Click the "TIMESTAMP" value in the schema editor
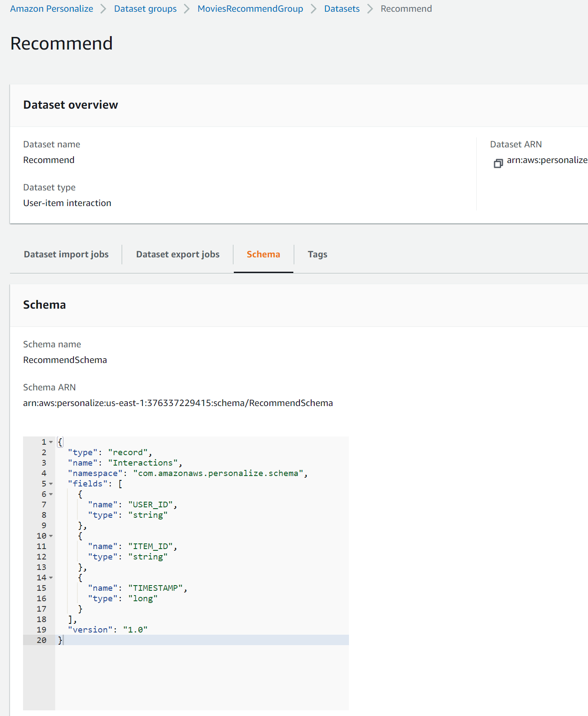The height and width of the screenshot is (716, 588). 155,588
